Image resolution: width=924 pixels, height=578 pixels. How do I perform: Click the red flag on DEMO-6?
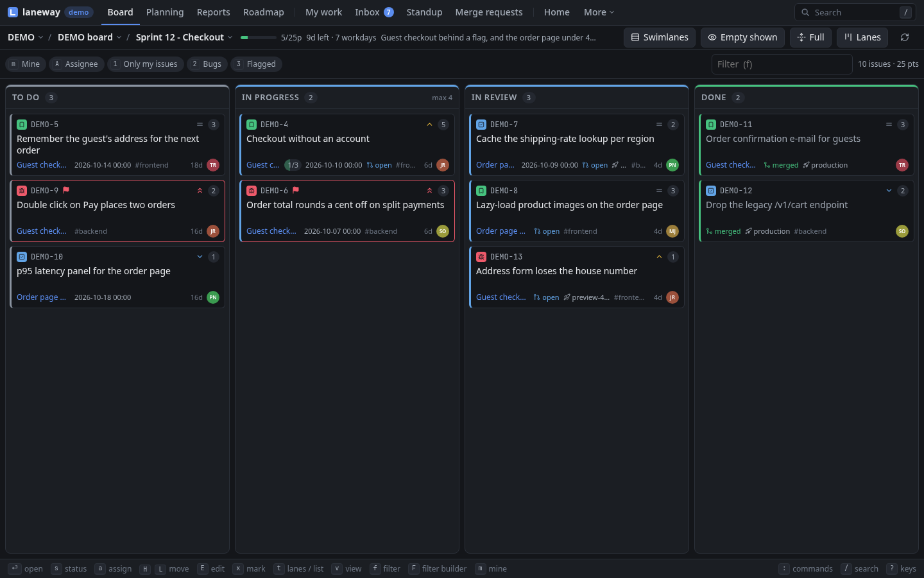tap(296, 190)
